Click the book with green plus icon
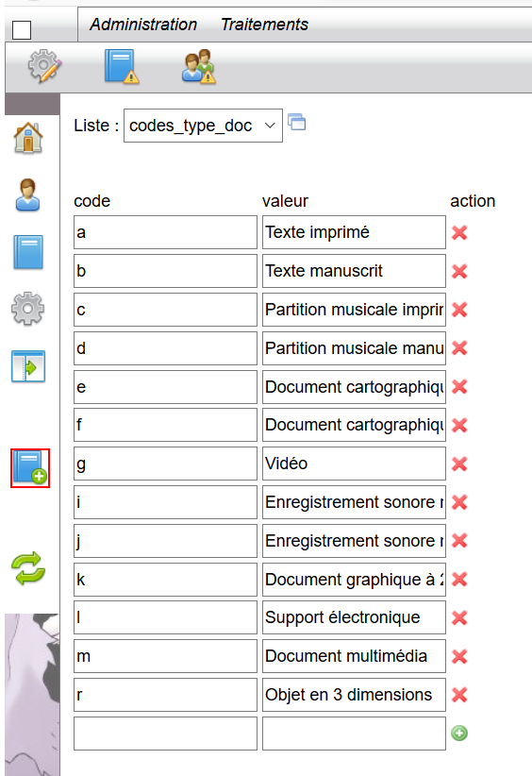Screen dimensions: 532x776 (29, 467)
